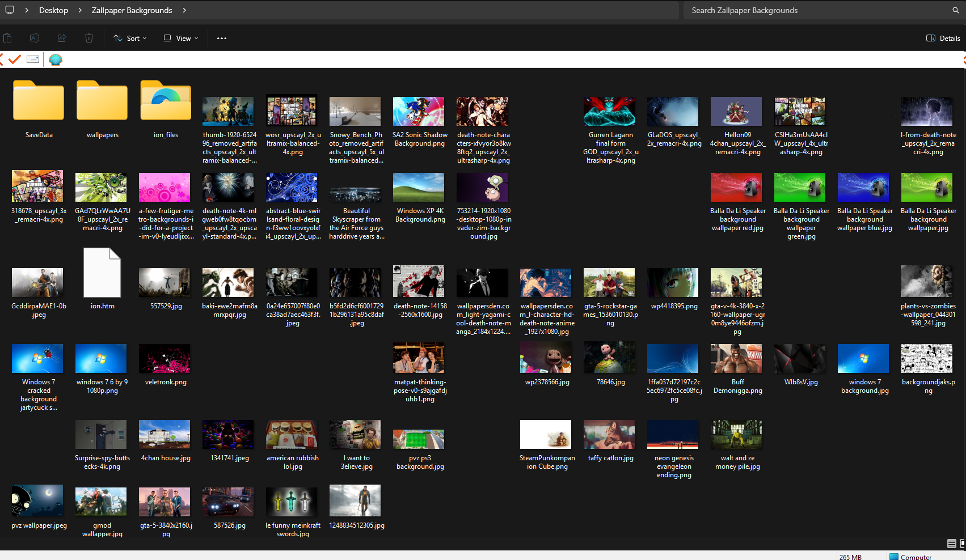The width and height of the screenshot is (966, 560).
Task: Select the 557529.jpg thumbnail
Action: click(x=164, y=282)
